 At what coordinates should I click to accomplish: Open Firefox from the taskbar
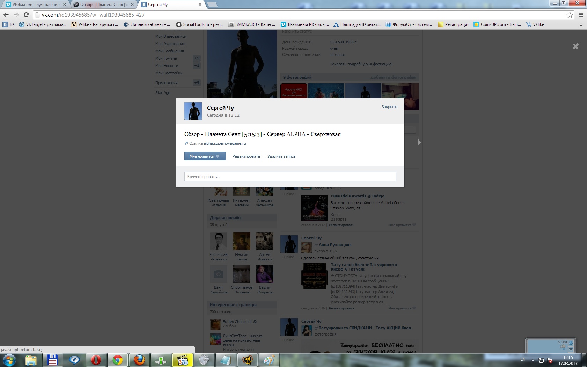click(139, 360)
